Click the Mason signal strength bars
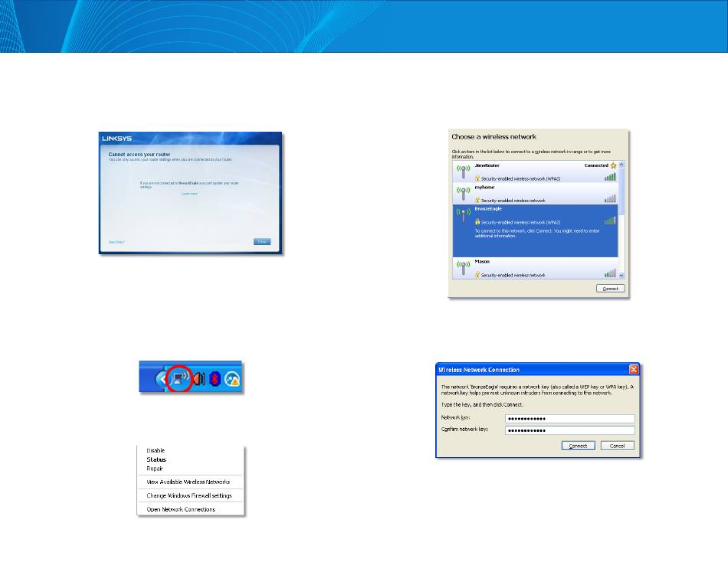Viewport: 728px width, 562px height. (610, 273)
